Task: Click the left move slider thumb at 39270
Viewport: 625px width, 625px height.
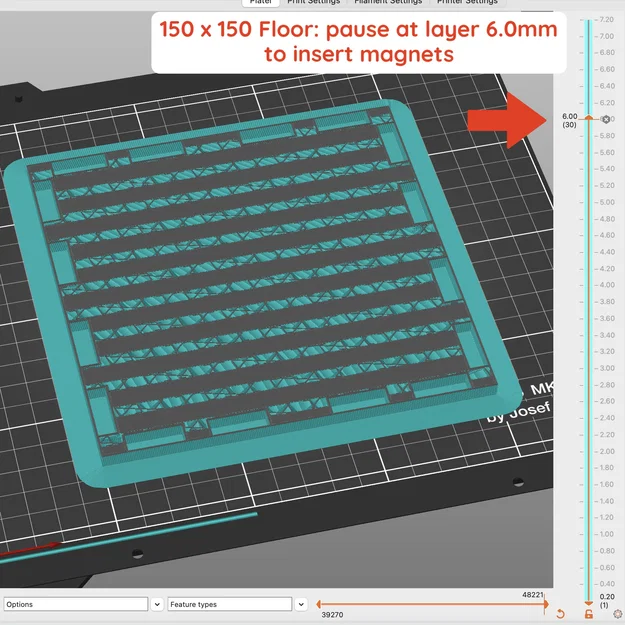Action: (x=318, y=604)
